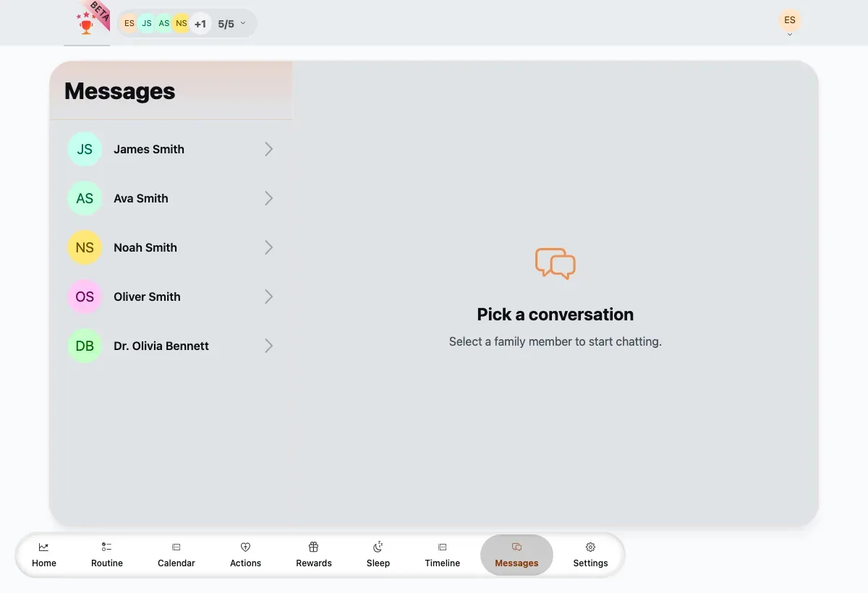The image size is (868, 593).
Task: Open conversation with Oliver Smith
Action: click(171, 296)
